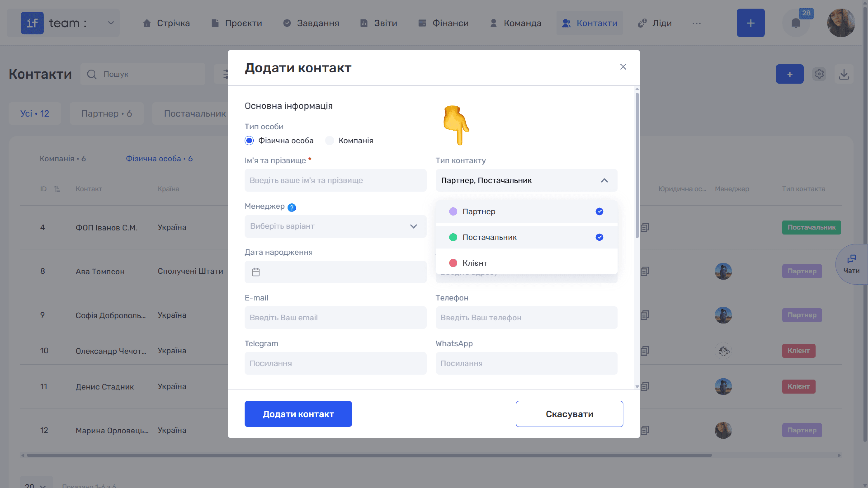868x488 pixels.
Task: Click the dialog vertical scrollbar
Action: (x=637, y=165)
